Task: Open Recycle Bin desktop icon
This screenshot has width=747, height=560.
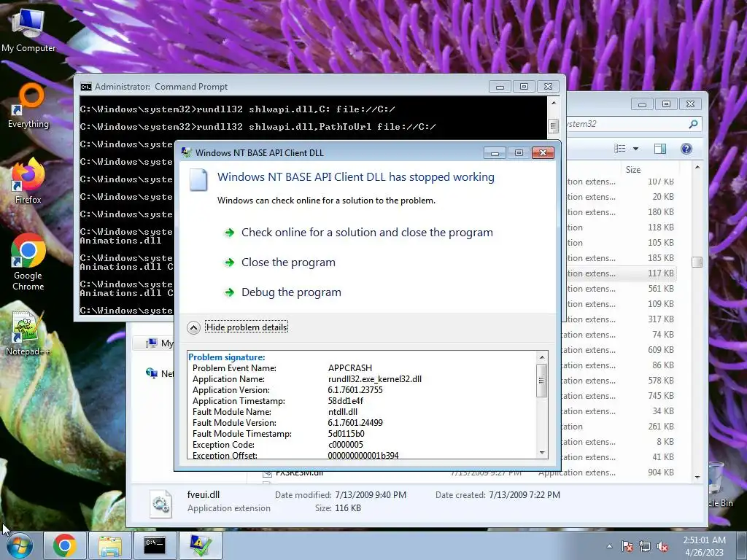Action: [x=719, y=484]
